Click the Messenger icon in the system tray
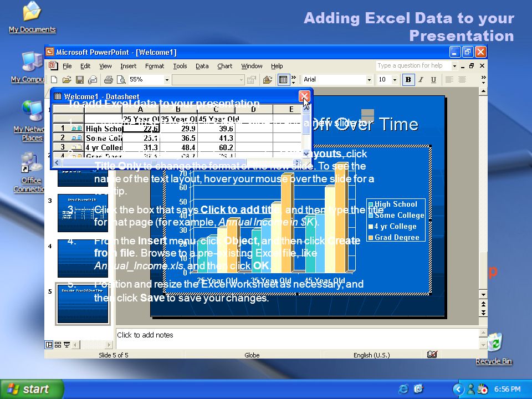This screenshot has height=399, width=532. [x=471, y=389]
